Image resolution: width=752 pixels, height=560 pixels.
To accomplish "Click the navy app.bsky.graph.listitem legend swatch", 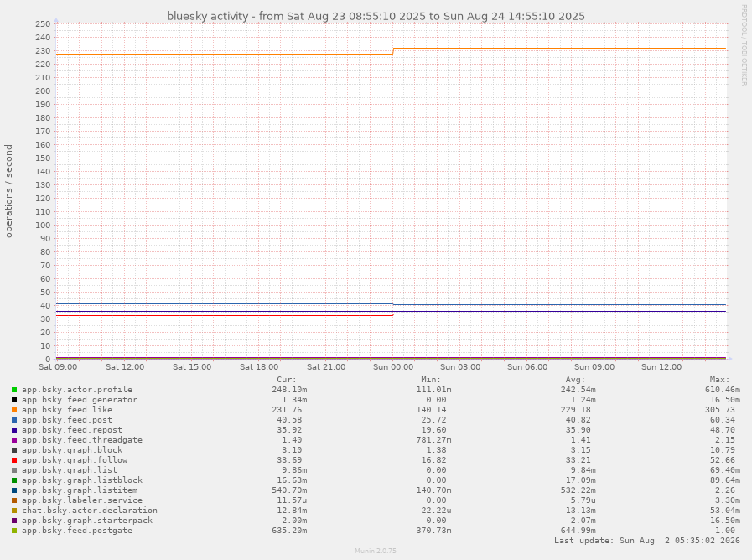I will click(14, 490).
